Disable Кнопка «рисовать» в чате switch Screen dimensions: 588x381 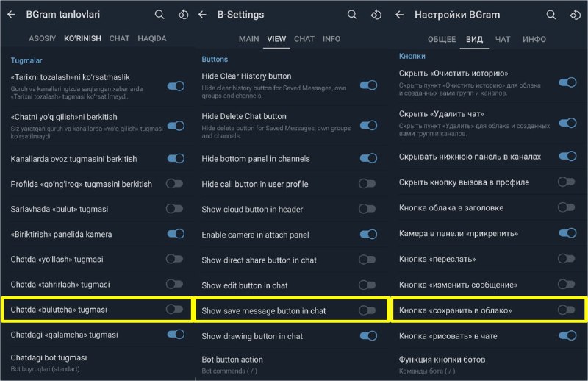click(x=567, y=335)
